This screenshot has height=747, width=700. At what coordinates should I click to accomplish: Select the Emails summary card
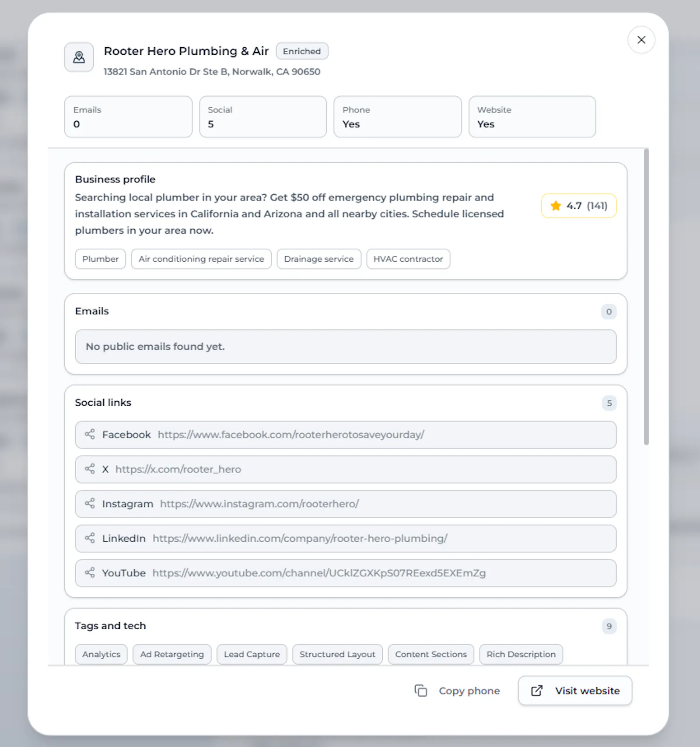[128, 117]
